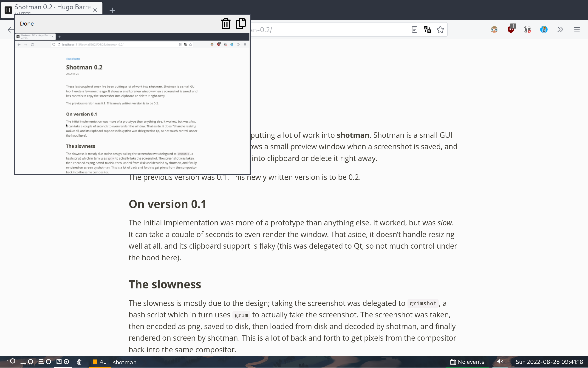Click the sentence 'The previous version was 0.1'
Screen dimensions: 588x368
pos(179,177)
